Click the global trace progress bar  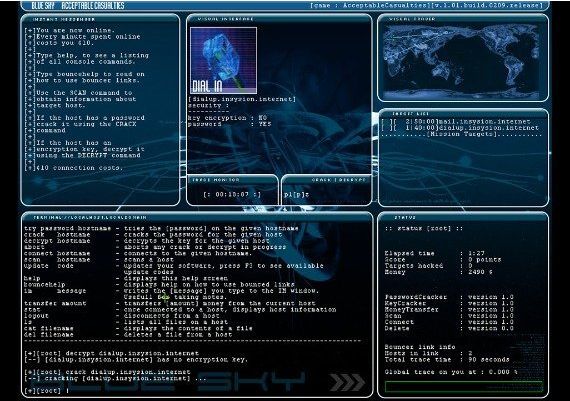463,386
